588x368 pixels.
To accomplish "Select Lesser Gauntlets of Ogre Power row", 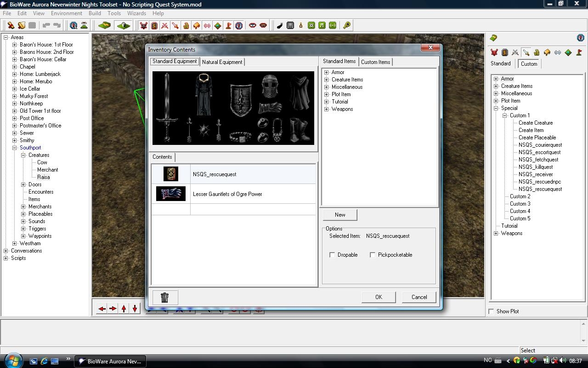I will (227, 194).
